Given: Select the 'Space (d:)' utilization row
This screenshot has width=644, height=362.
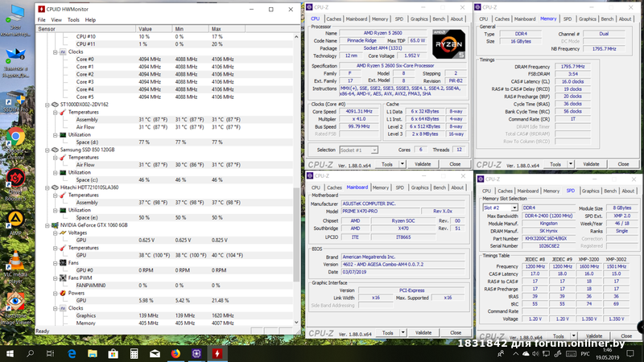Looking at the screenshot, I should (x=164, y=142).
